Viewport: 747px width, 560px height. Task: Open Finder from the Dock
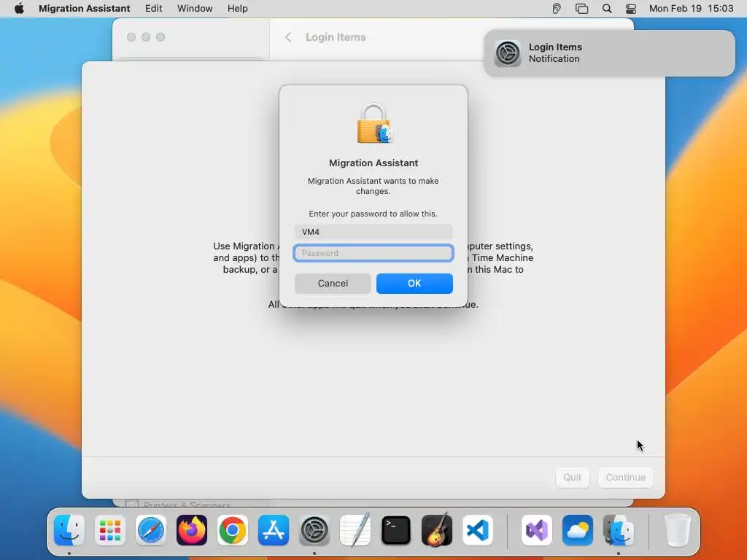[69, 530]
